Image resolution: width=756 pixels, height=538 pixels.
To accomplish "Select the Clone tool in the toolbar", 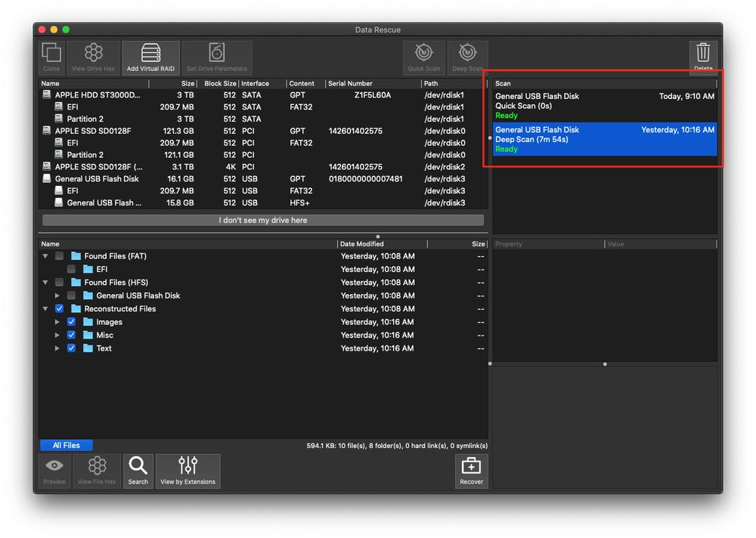I will 51,57.
